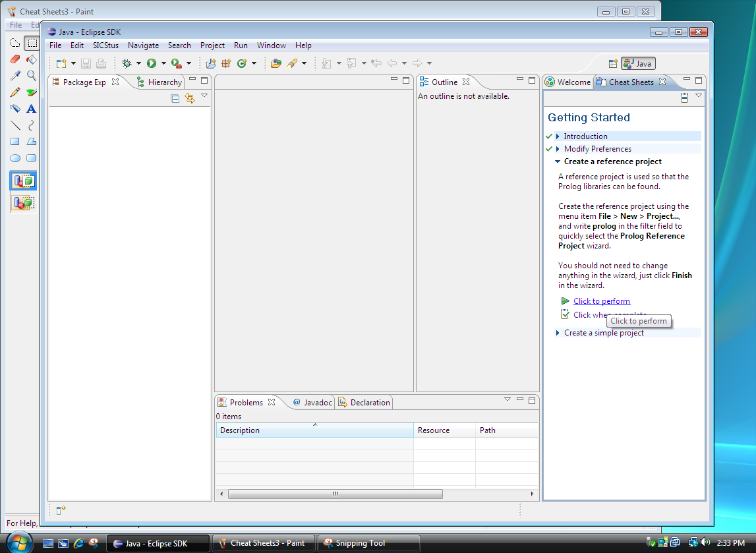
Task: Click the New wizard toolbar icon
Action: (x=61, y=63)
